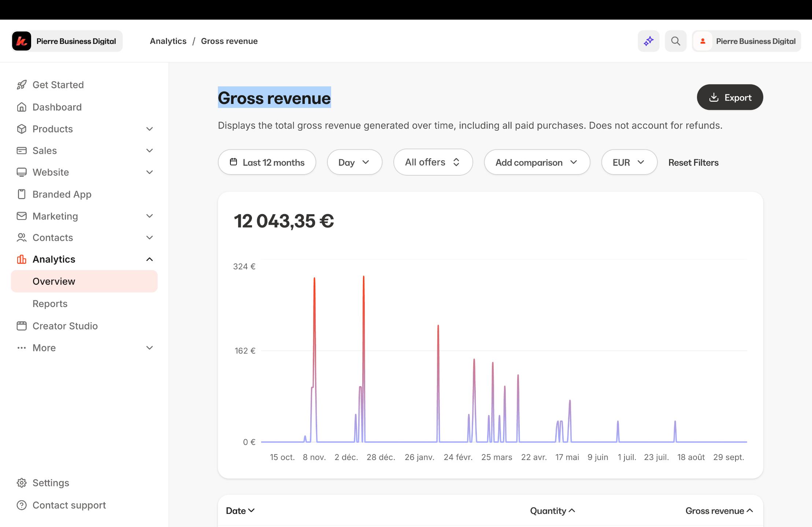
Task: Toggle Date column sort order
Action: point(240,511)
